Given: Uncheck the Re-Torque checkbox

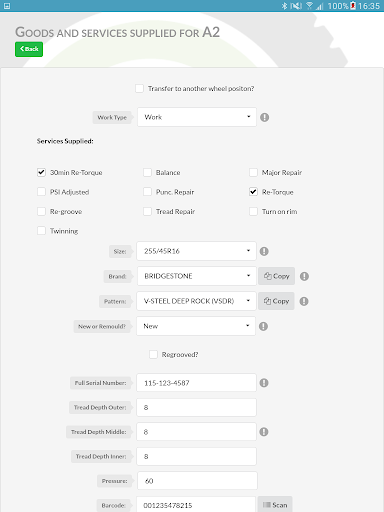Looking at the screenshot, I should click(253, 192).
